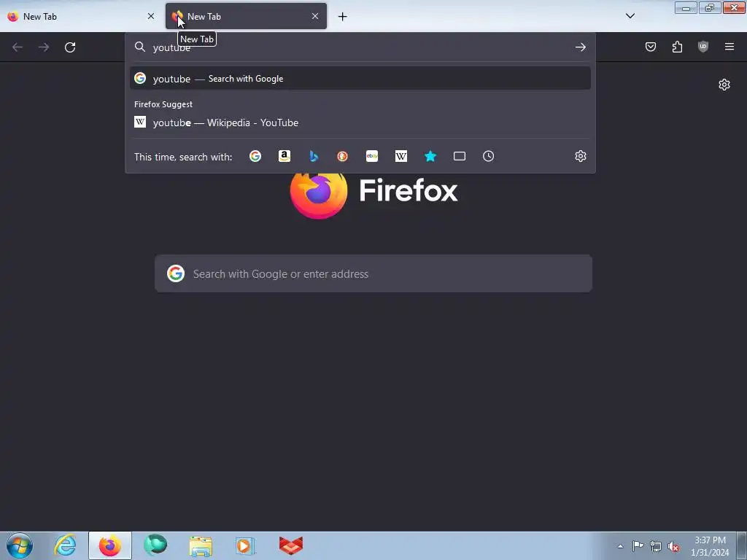Viewport: 747px width, 560px height.
Task: Search this time with Wikipedia icon
Action: tap(401, 156)
